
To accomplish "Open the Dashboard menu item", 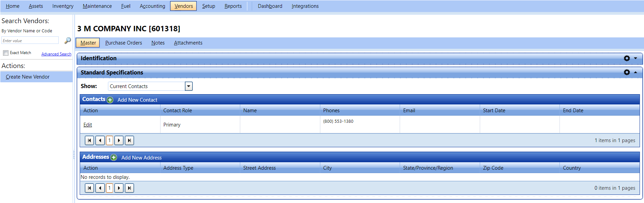I will coord(270,6).
